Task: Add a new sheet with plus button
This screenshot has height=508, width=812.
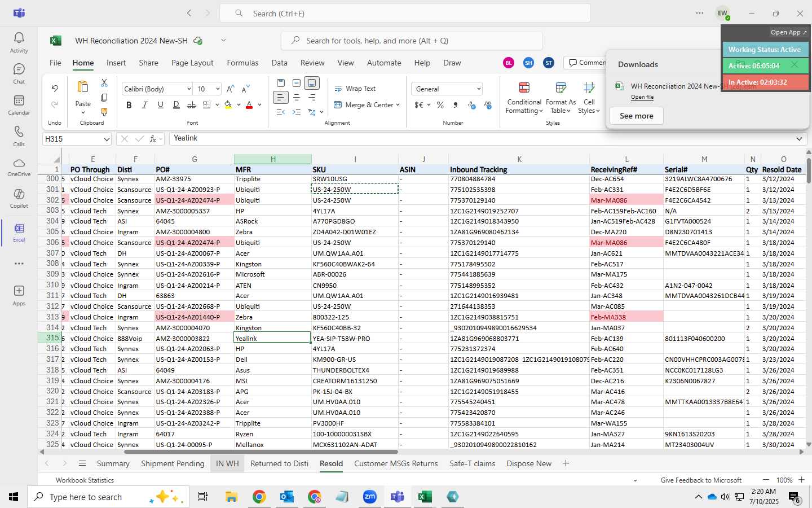Action: [566, 463]
